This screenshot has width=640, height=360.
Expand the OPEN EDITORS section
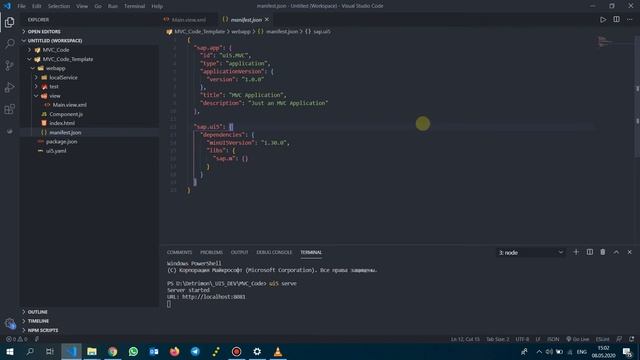89,31
